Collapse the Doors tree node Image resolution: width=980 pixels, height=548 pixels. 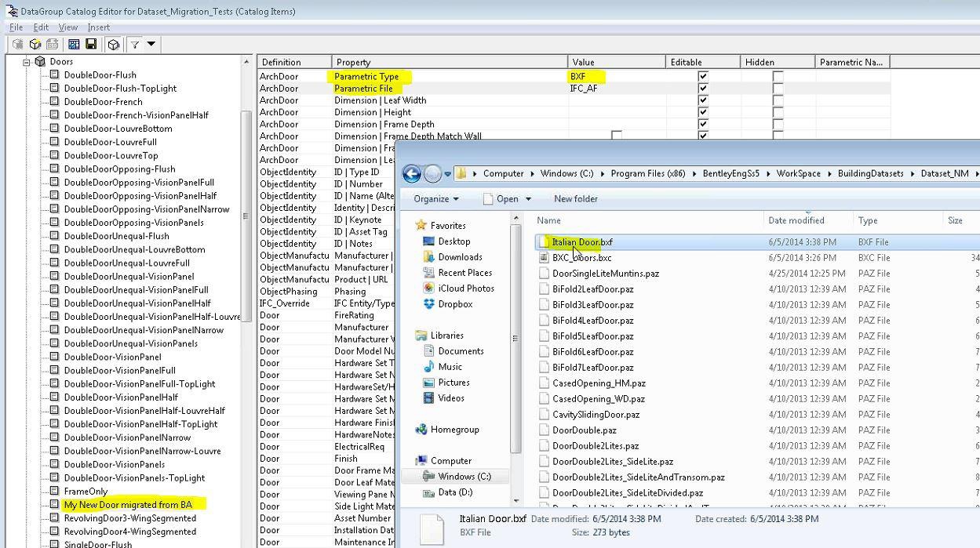(26, 61)
